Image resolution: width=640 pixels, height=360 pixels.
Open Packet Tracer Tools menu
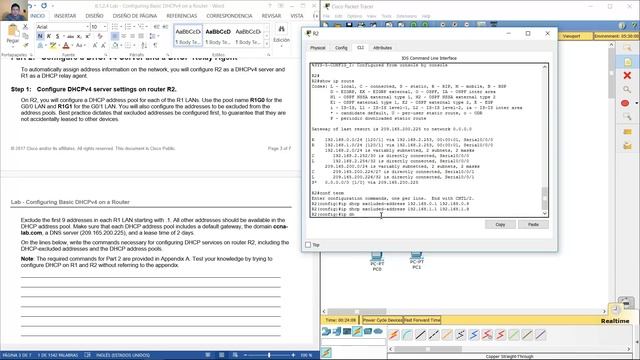(386, 16)
